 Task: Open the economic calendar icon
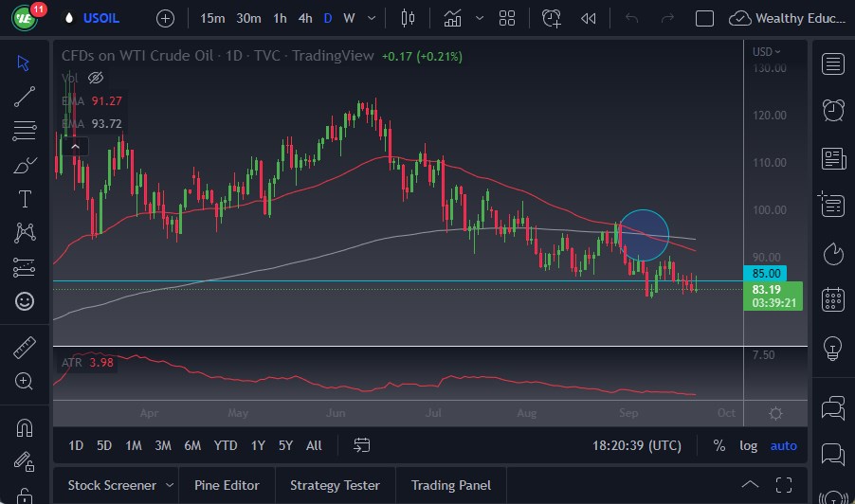pos(833,299)
